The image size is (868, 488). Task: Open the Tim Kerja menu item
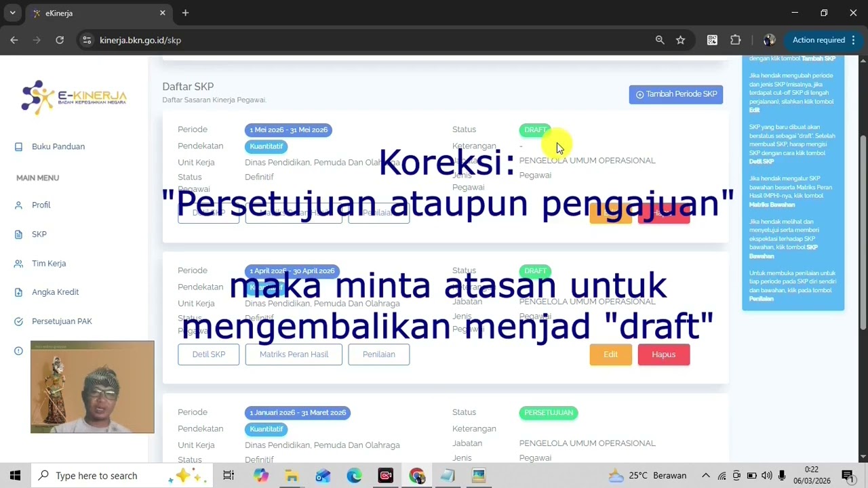tap(48, 263)
